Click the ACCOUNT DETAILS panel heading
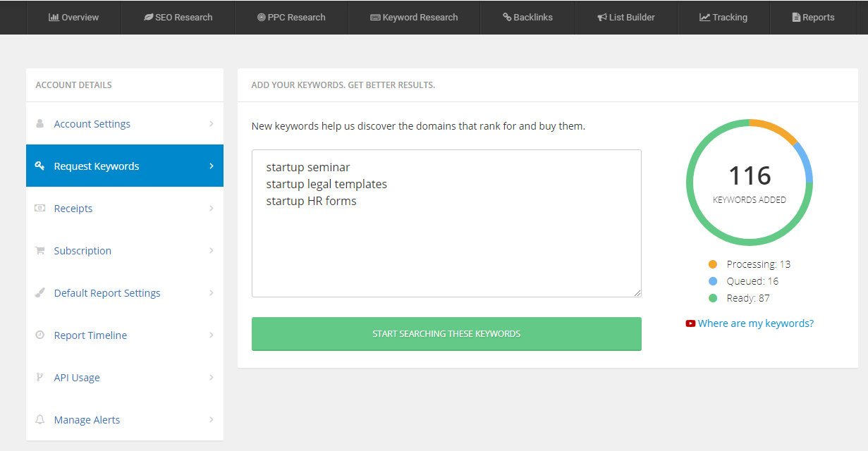 (x=73, y=85)
